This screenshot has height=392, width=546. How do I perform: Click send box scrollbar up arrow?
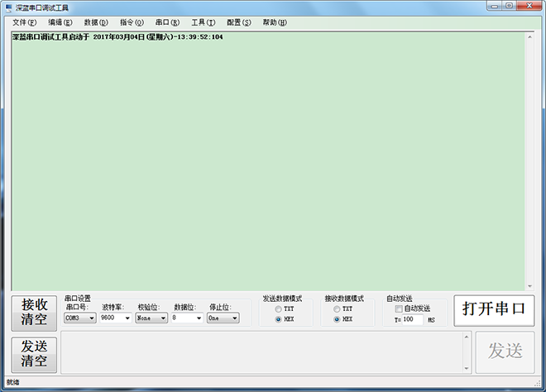(x=467, y=337)
